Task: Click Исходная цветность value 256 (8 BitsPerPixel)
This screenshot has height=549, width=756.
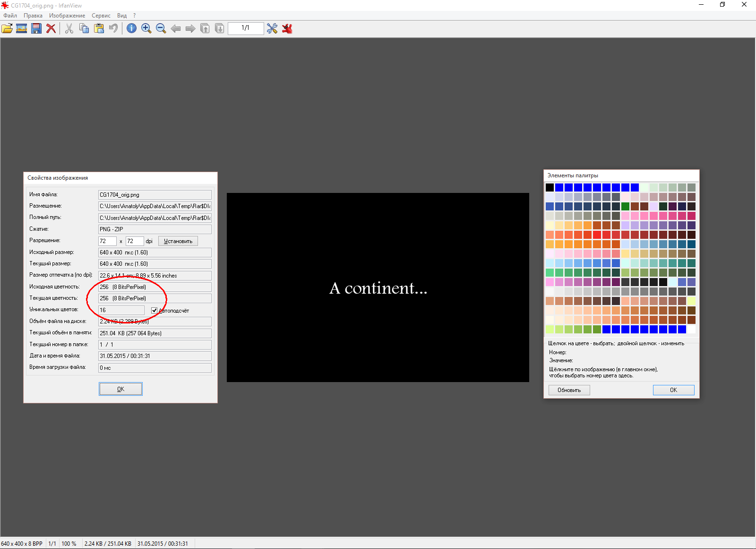Action: click(x=155, y=287)
